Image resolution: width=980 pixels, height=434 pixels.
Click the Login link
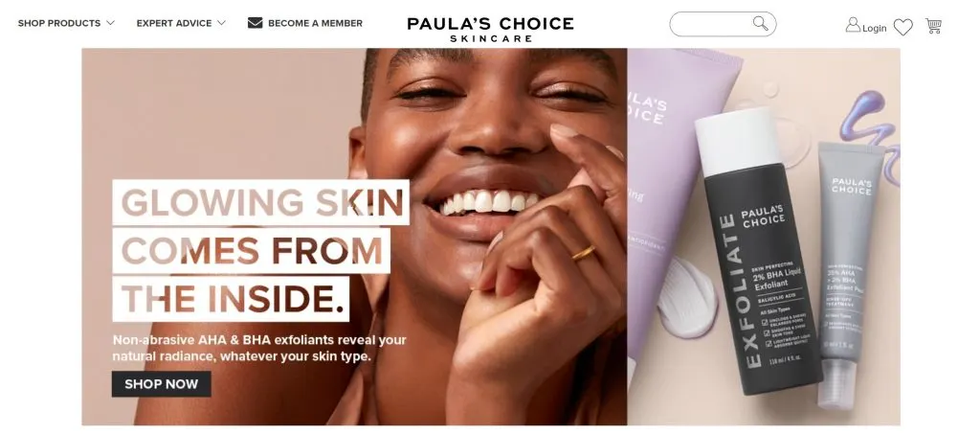pos(875,28)
